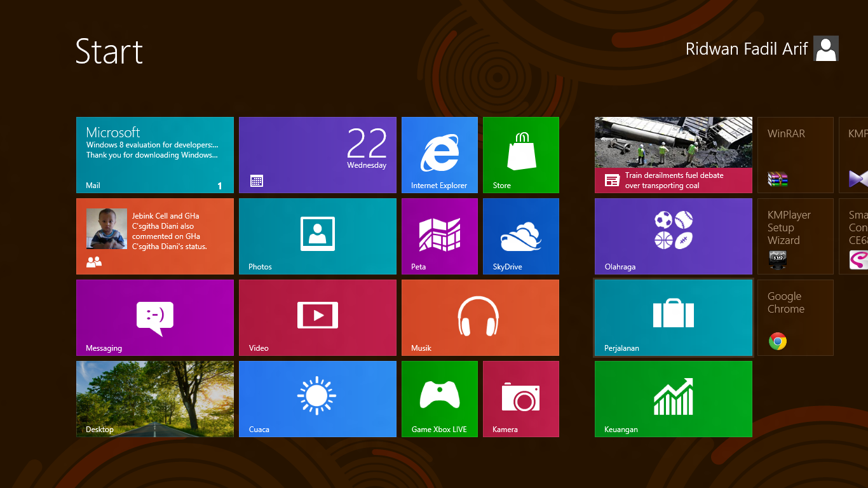The height and width of the screenshot is (488, 868).
Task: Launch the Peta maps app
Action: pyautogui.click(x=439, y=236)
